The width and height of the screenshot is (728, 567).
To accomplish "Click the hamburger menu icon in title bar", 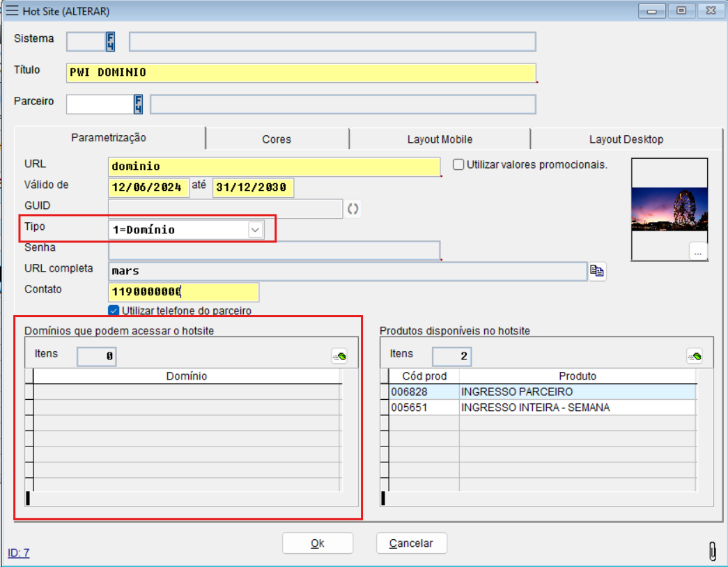I will [12, 11].
